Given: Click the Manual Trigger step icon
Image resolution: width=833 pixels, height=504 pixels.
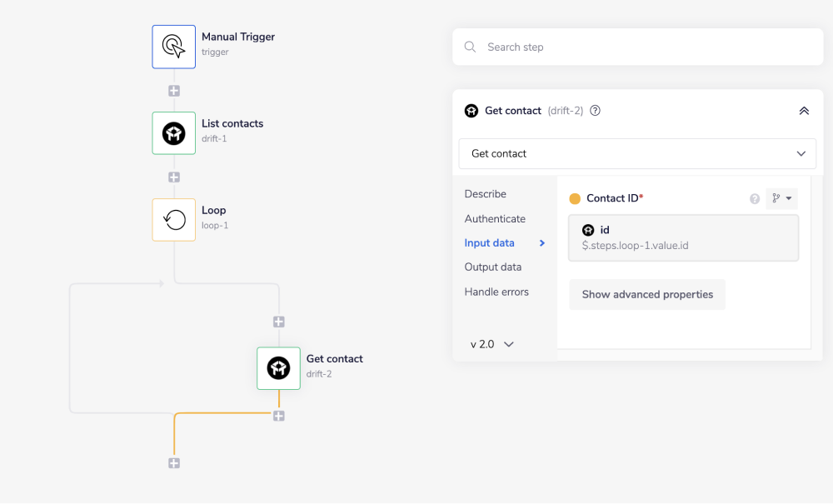Looking at the screenshot, I should (173, 47).
